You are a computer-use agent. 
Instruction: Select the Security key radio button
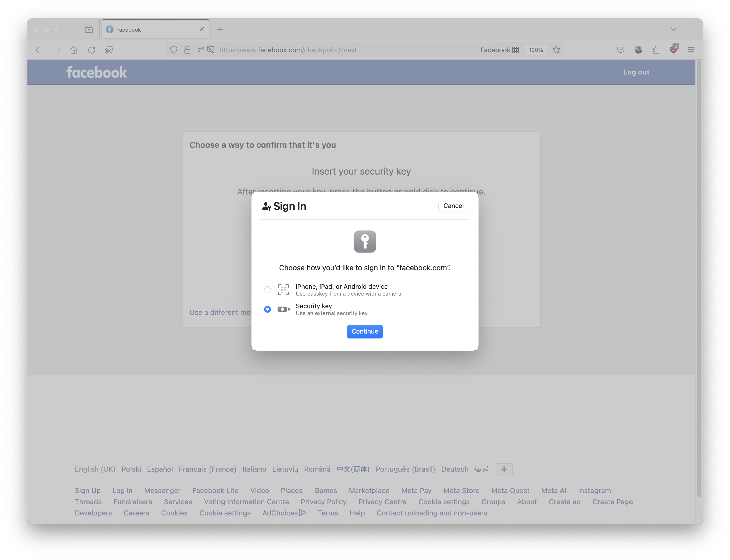coord(267,309)
